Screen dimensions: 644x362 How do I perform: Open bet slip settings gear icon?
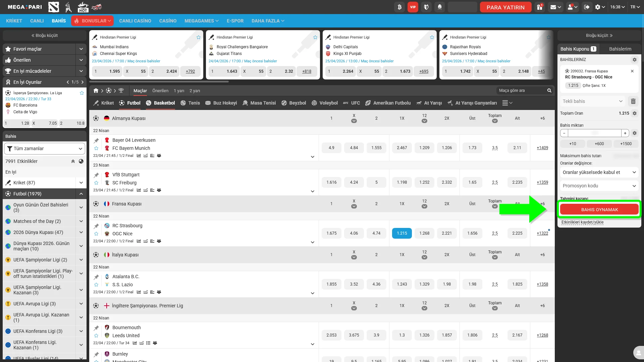[x=635, y=60]
